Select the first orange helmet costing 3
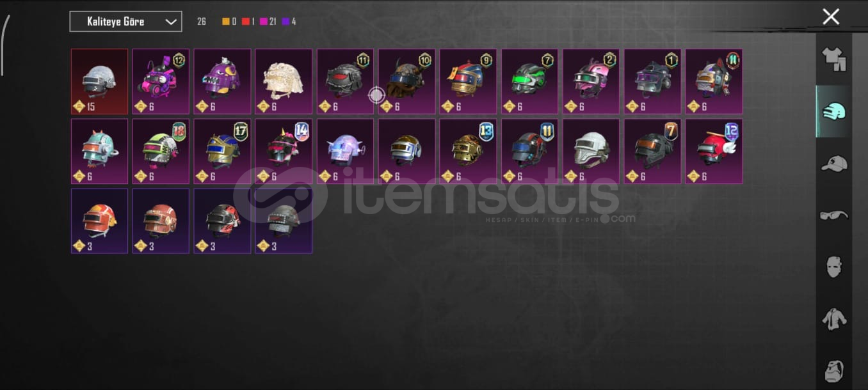868x390 pixels. [99, 221]
